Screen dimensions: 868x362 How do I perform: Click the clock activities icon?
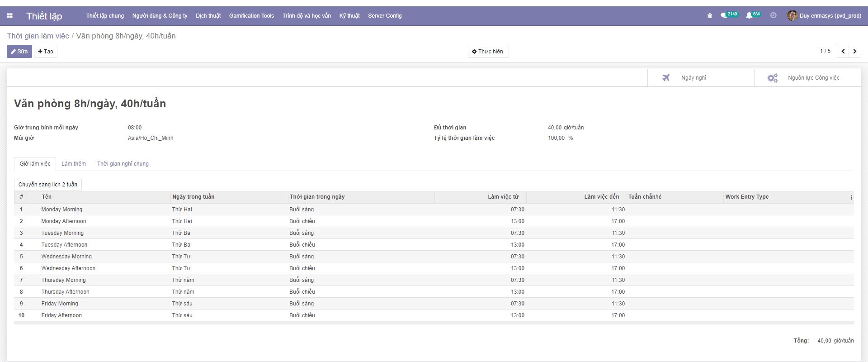pos(773,15)
